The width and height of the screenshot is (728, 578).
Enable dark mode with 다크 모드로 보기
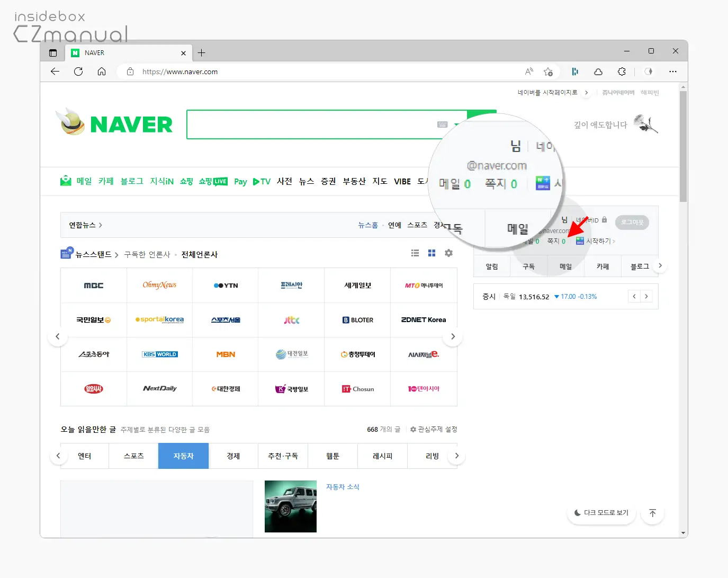click(601, 512)
